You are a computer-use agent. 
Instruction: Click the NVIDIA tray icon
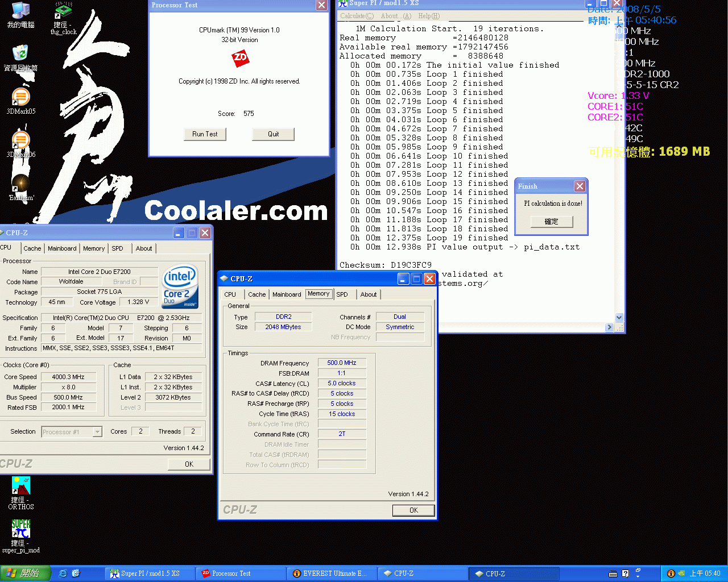pyautogui.click(x=681, y=573)
